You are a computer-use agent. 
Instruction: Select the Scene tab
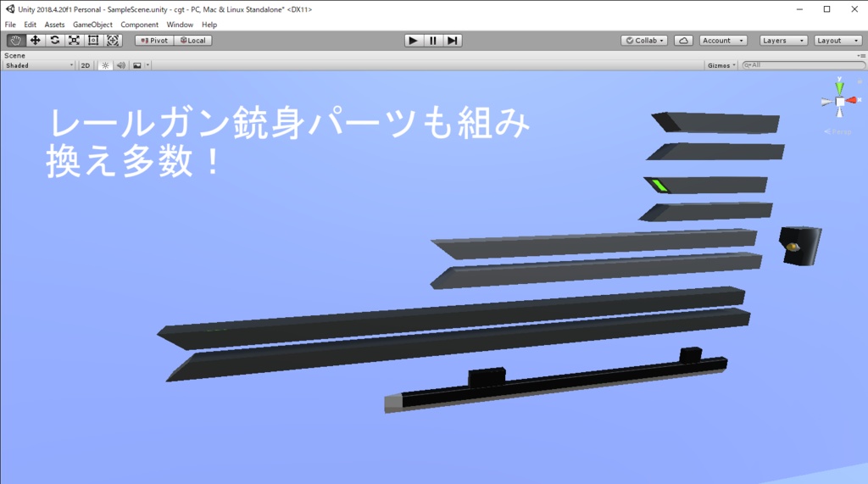pyautogui.click(x=15, y=55)
